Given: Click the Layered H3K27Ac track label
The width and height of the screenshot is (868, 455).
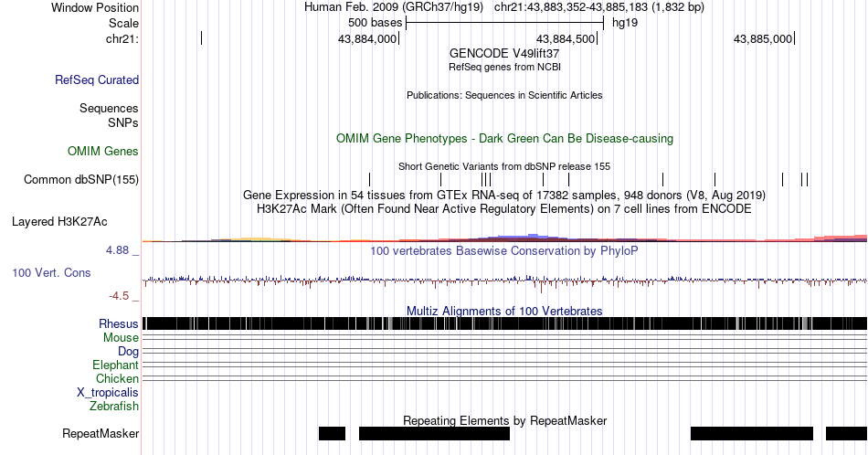Looking at the screenshot, I should (59, 221).
